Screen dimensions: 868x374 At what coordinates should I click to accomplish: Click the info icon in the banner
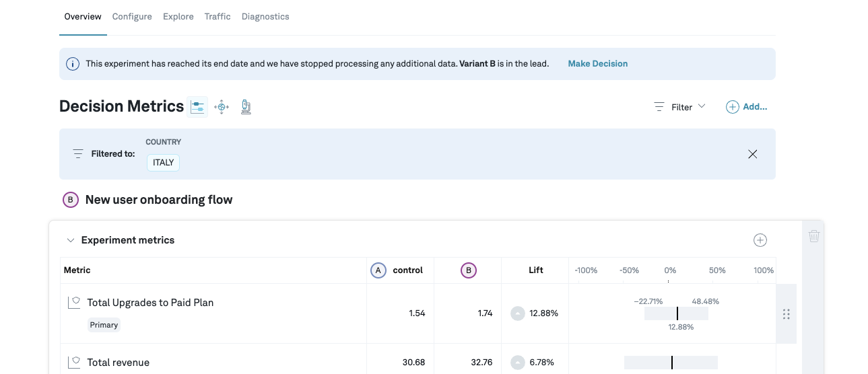(73, 64)
